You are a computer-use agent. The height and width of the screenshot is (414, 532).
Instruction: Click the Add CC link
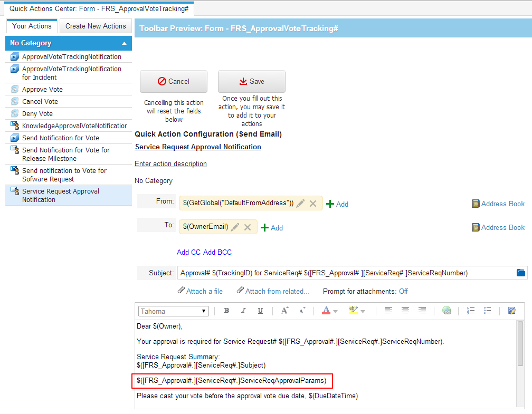[188, 252]
